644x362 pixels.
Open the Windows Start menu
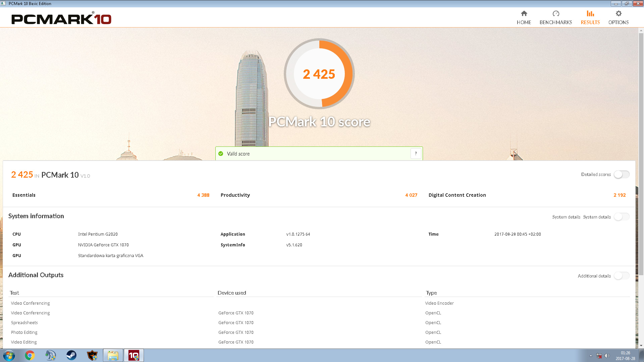click(x=9, y=355)
